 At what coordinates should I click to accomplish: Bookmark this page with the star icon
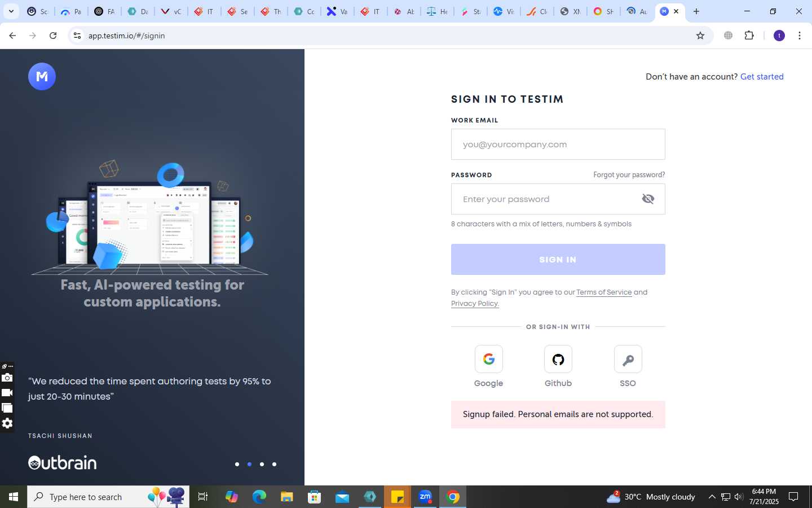(700, 36)
